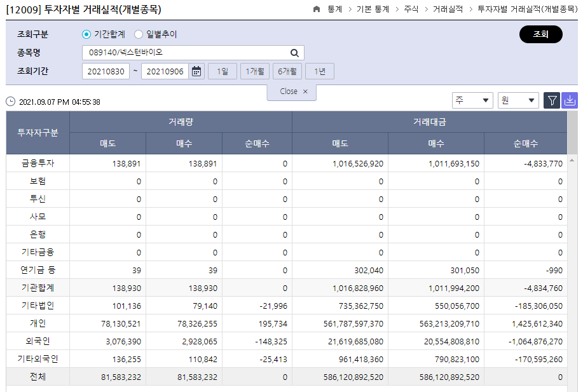Open the 원 currency unit dropdown
The height and width of the screenshot is (392, 583).
click(518, 100)
